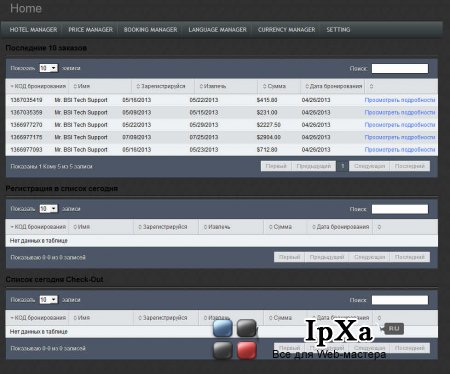Sort Последние 10 заказов by Извлечь
Screen dimensions: 450x374
coord(213,86)
